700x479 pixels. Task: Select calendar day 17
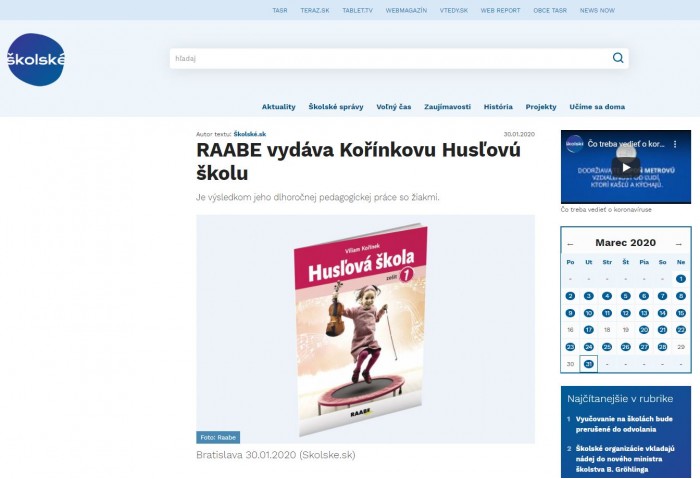click(588, 330)
